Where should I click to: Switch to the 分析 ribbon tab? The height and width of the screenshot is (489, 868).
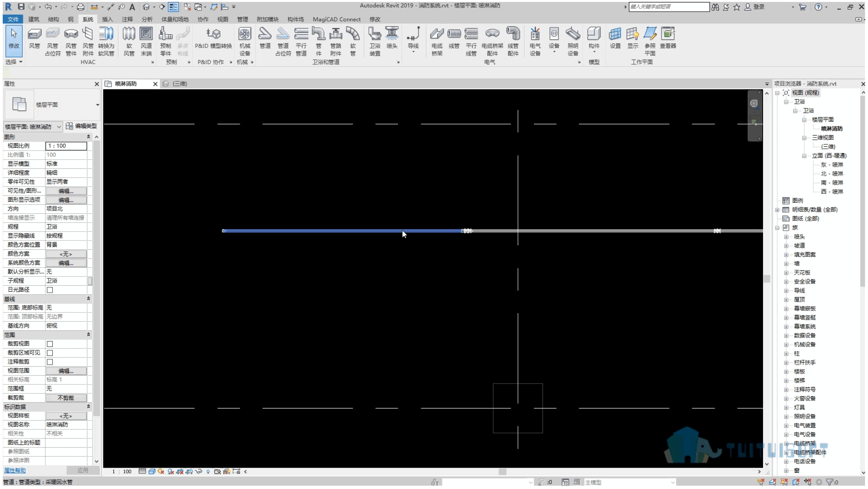(147, 19)
